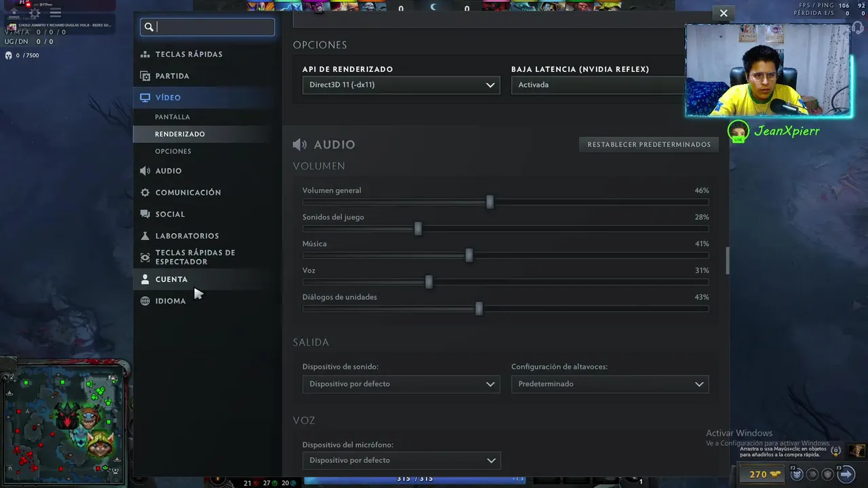Open the Baja Latencia NVIDIA Reflex dropdown
The width and height of the screenshot is (868, 488).
(598, 85)
